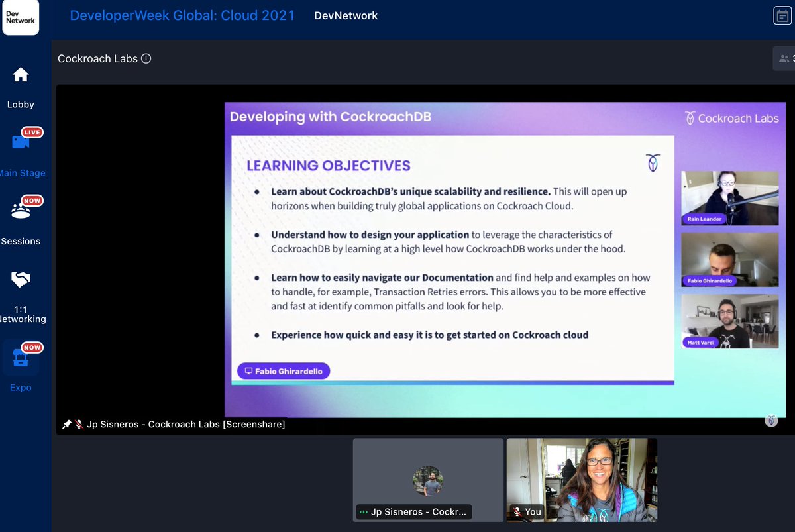This screenshot has height=532, width=795.
Task: Click the Cockroach Labs session title
Action: [97, 58]
